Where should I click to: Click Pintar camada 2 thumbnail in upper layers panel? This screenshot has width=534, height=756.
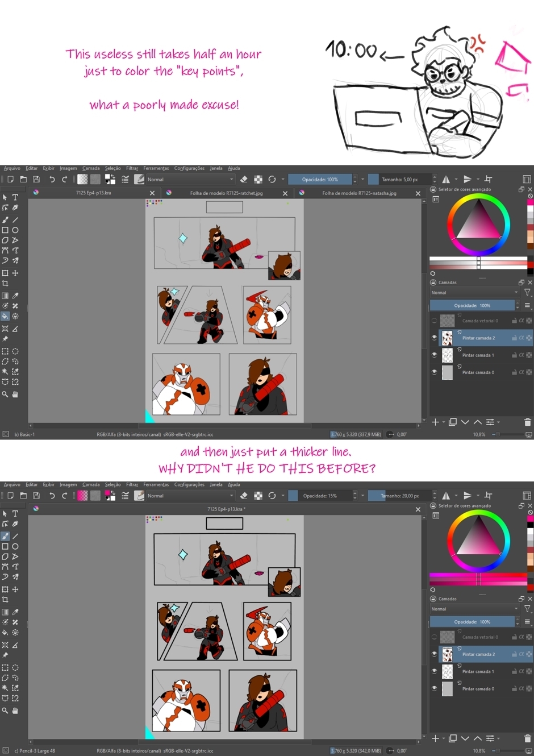pyautogui.click(x=448, y=338)
